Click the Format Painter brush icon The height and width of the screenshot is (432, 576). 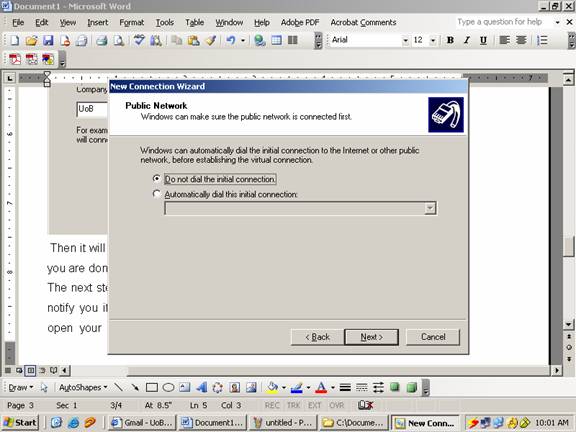click(x=210, y=40)
